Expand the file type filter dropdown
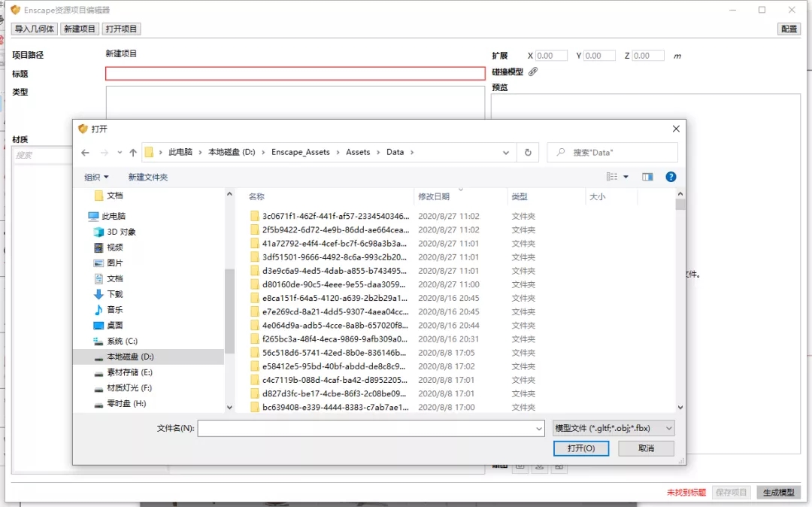Image resolution: width=812 pixels, height=507 pixels. (614, 428)
